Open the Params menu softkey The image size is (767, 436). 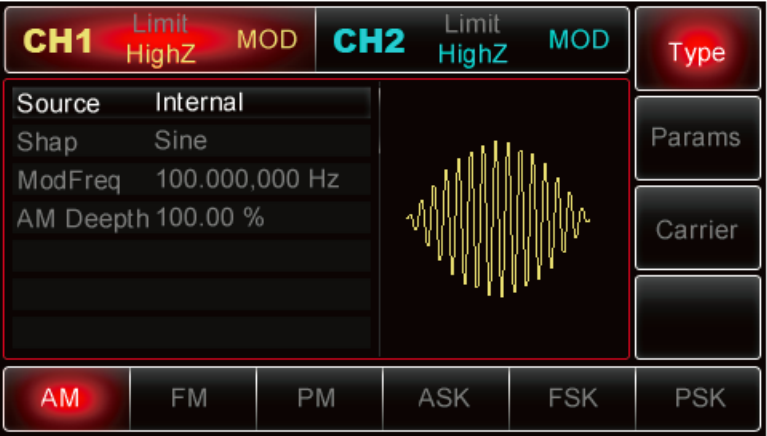click(697, 137)
